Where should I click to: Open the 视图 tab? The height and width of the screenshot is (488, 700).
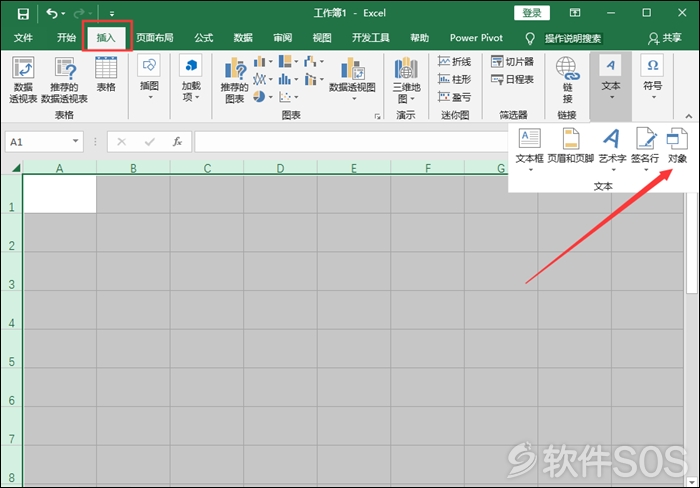tap(321, 38)
